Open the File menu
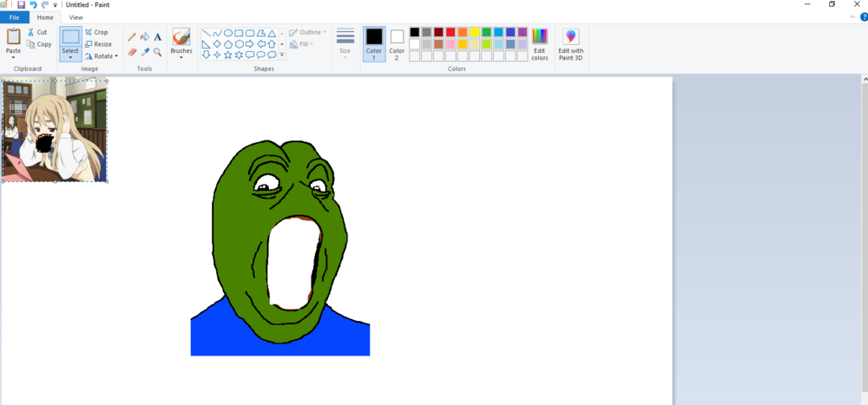The height and width of the screenshot is (405, 868). coord(14,17)
